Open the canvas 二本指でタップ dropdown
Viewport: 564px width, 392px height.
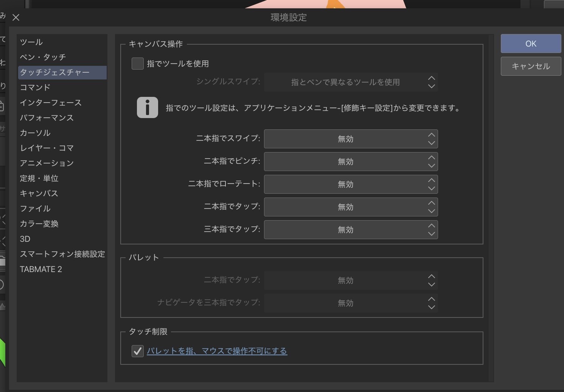(351, 207)
